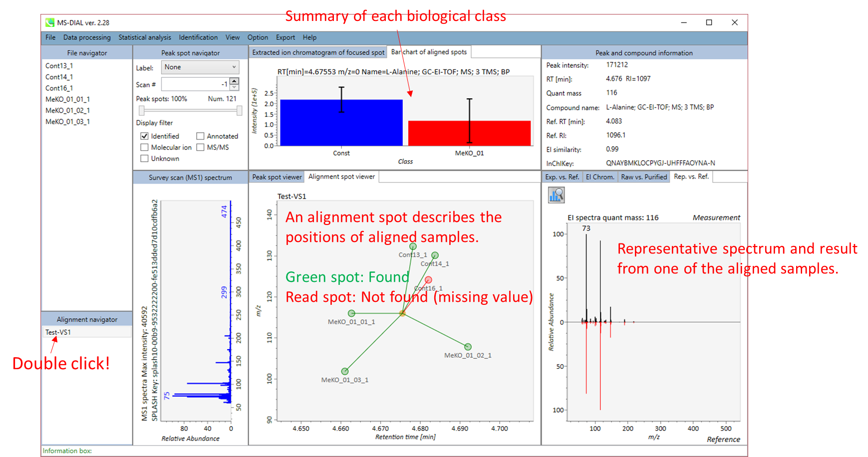This screenshot has height=457, width=868.
Task: Maximize the MS-DIAL window
Action: pyautogui.click(x=709, y=22)
